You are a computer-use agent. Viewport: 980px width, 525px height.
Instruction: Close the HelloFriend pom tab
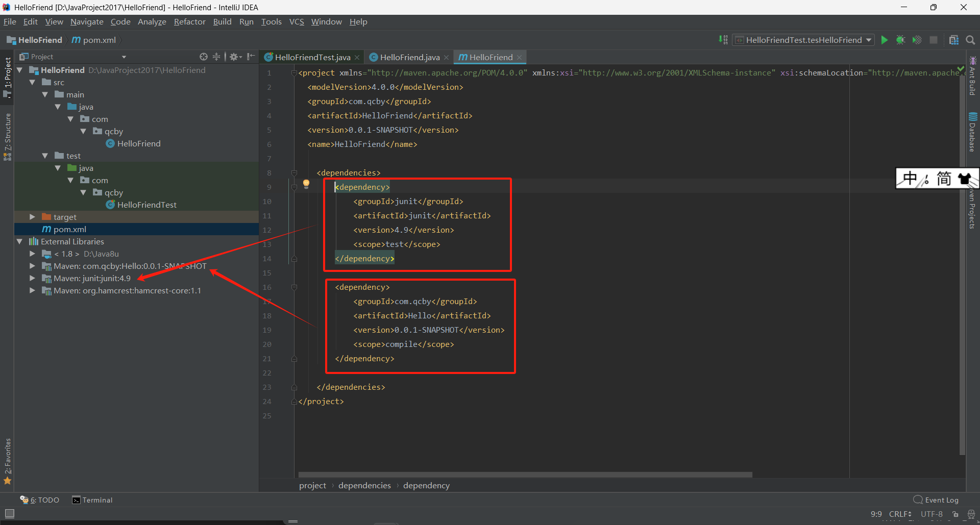[x=519, y=58]
